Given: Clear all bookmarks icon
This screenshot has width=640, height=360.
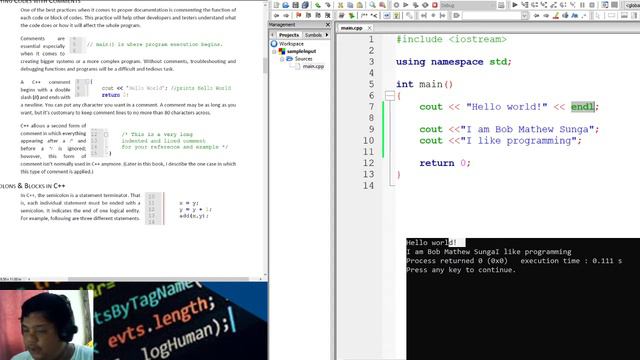Looking at the screenshot, I should click(x=328, y=16).
